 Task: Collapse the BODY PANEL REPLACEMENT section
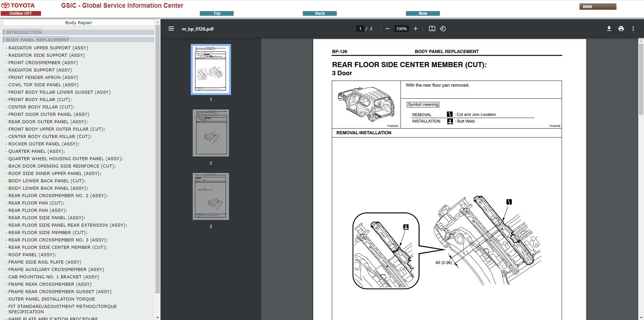tap(79, 40)
